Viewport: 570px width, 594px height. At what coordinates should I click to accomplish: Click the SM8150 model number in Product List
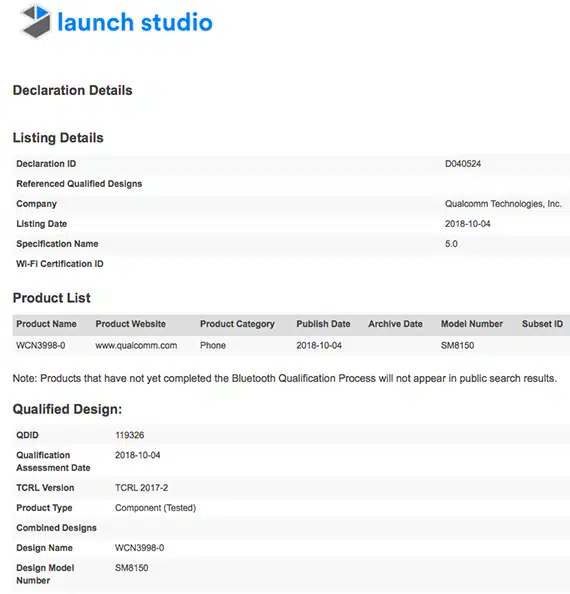pos(457,345)
